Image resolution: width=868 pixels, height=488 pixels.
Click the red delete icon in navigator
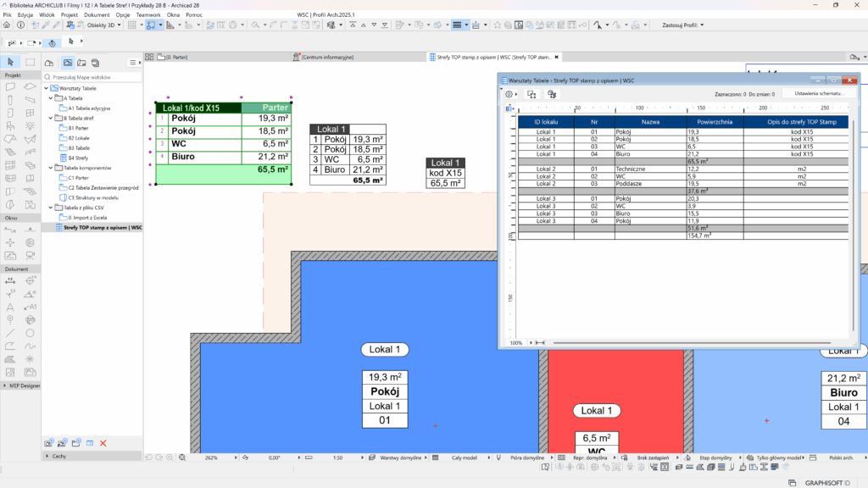tap(103, 443)
